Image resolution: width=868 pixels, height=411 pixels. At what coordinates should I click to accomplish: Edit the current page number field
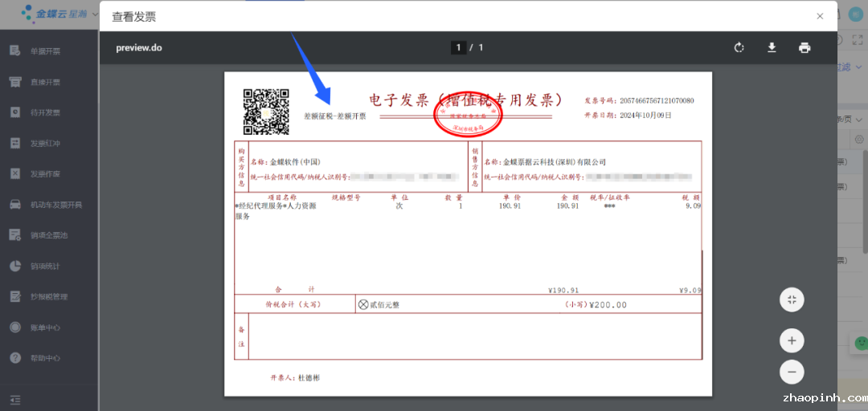(x=458, y=47)
